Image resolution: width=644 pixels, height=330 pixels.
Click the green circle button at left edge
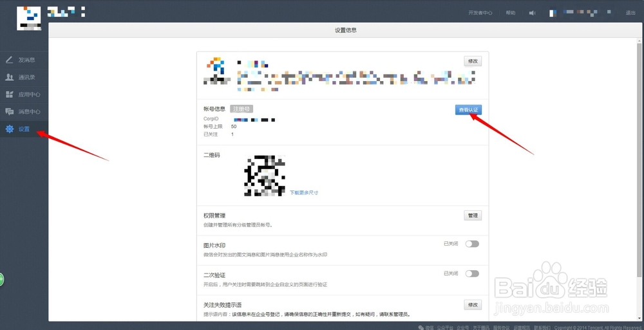[2, 280]
